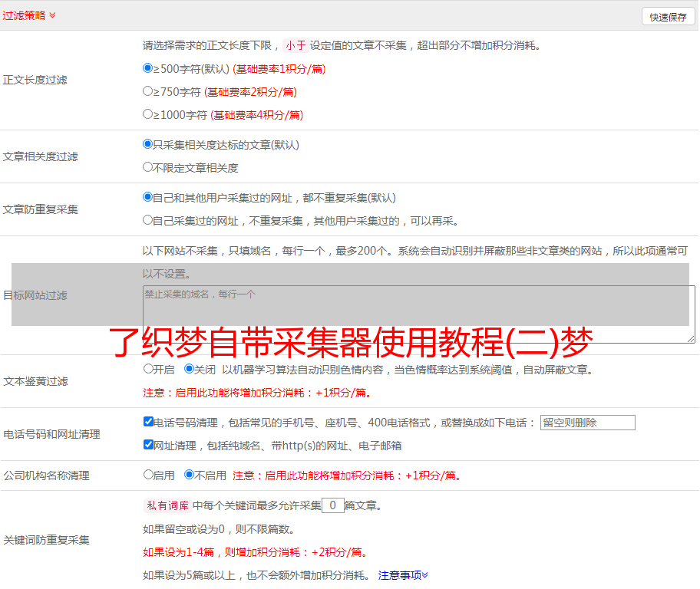Select 自己和其他用户采集过的网址 no-repeat option
The width and height of the screenshot is (700, 589).
click(x=148, y=197)
